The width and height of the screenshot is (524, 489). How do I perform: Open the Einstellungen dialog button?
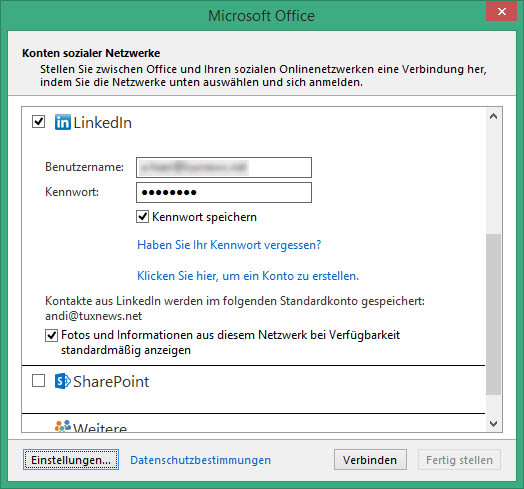click(71, 460)
